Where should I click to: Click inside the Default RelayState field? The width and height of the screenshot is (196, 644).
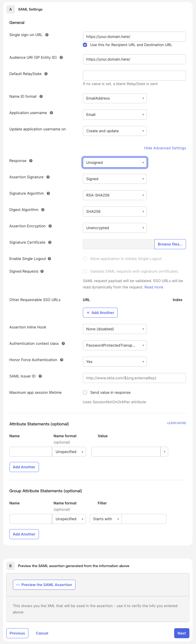pos(134,75)
